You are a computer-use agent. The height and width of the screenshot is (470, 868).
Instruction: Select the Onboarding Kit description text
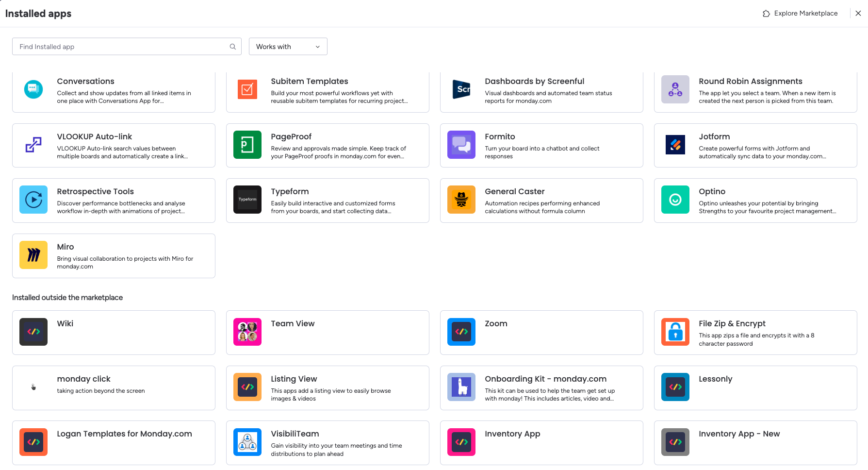tap(550, 395)
